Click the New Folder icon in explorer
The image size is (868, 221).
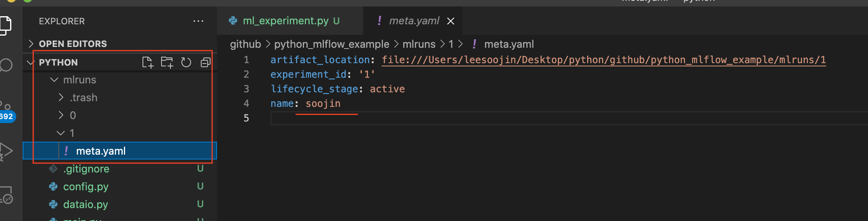click(x=167, y=62)
